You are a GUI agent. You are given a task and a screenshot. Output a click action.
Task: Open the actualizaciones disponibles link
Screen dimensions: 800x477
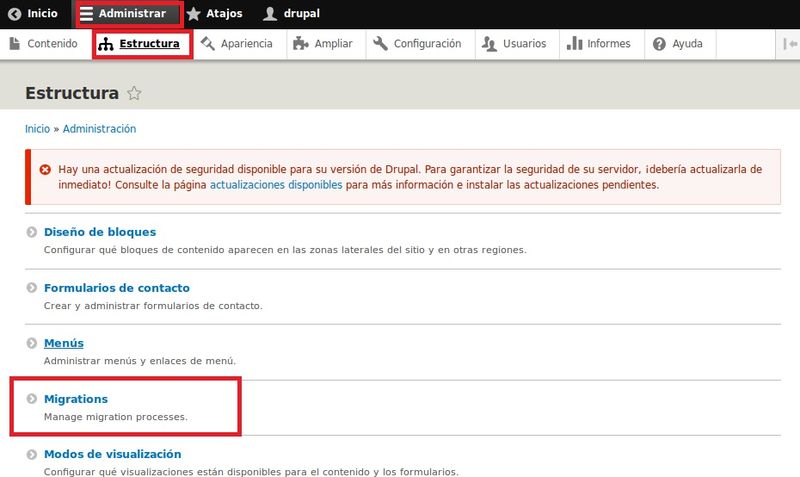[x=276, y=185]
